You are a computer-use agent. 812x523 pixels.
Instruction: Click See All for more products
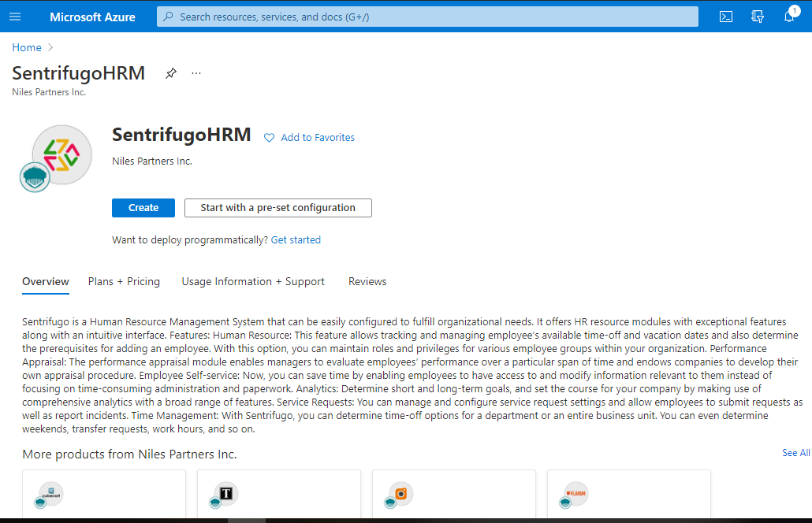point(795,453)
